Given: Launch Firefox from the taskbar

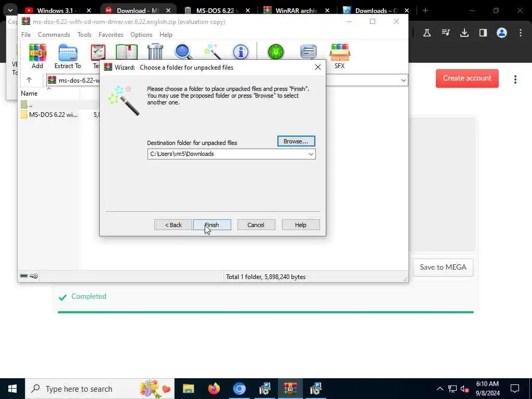Looking at the screenshot, I should (214, 389).
